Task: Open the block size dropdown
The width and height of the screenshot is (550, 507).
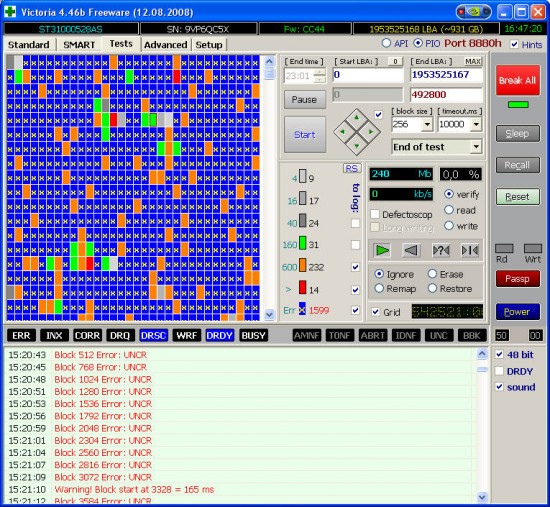Action: (x=427, y=124)
